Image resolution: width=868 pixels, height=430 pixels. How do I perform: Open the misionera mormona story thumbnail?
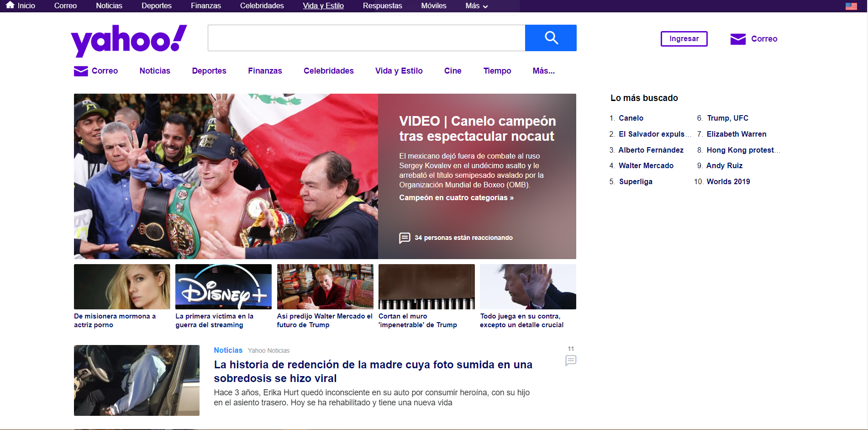pyautogui.click(x=122, y=287)
